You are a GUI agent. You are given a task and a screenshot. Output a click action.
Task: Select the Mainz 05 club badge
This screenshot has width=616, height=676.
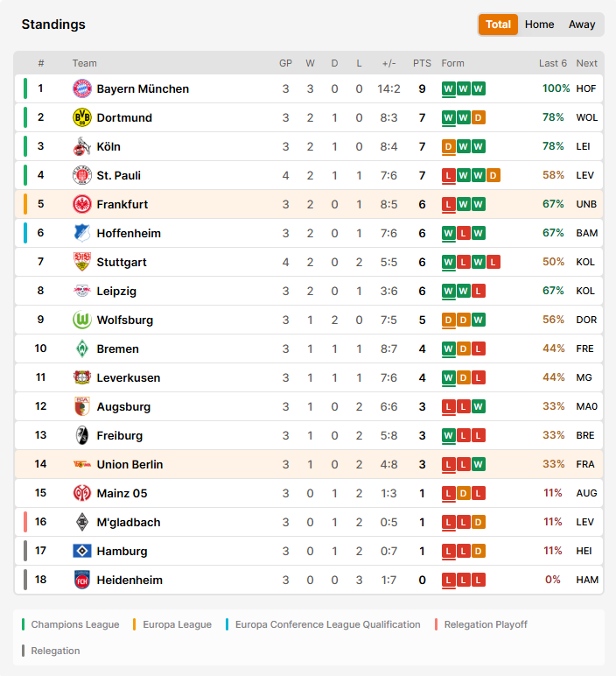point(82,493)
